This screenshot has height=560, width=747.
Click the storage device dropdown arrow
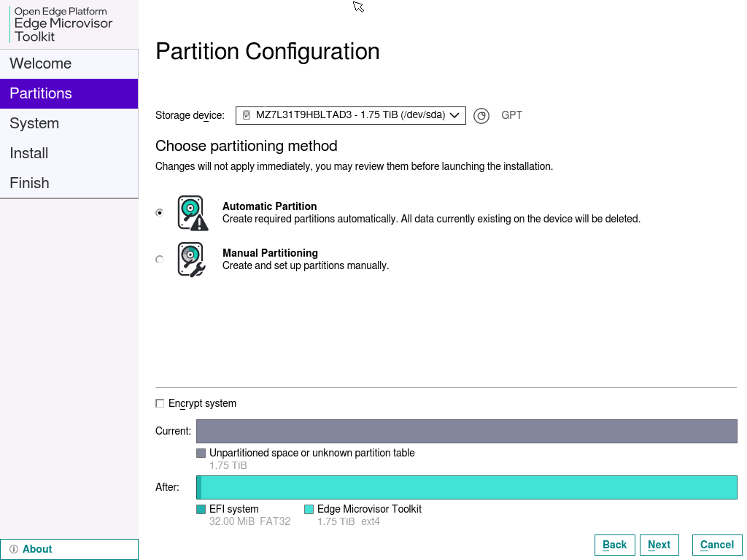click(454, 115)
